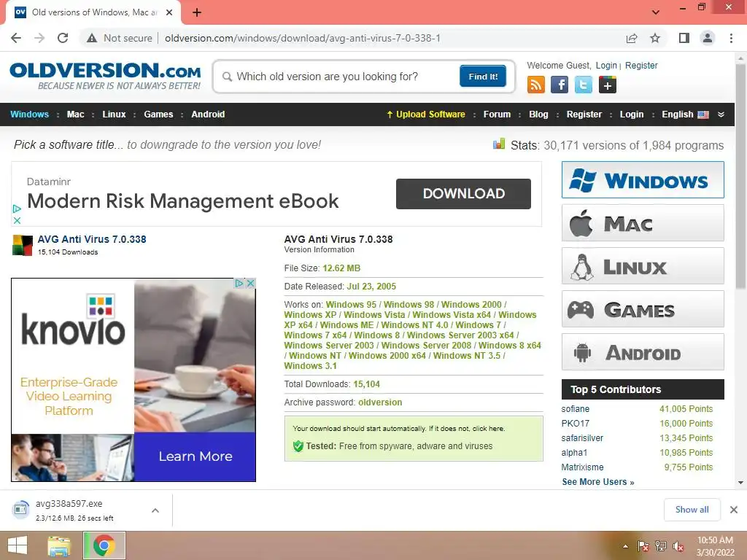747x560 pixels.
Task: Open the Windows category sidebar button
Action: [x=643, y=180]
